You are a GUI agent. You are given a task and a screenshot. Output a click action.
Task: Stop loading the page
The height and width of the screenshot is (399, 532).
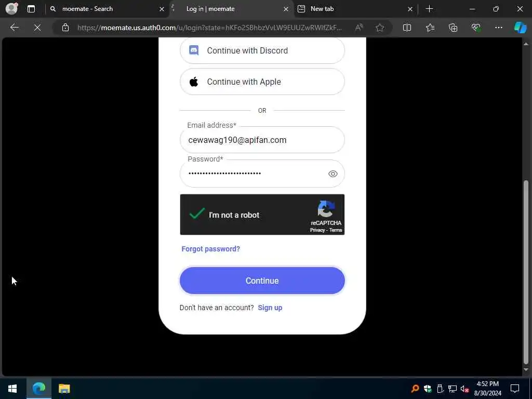tap(37, 28)
